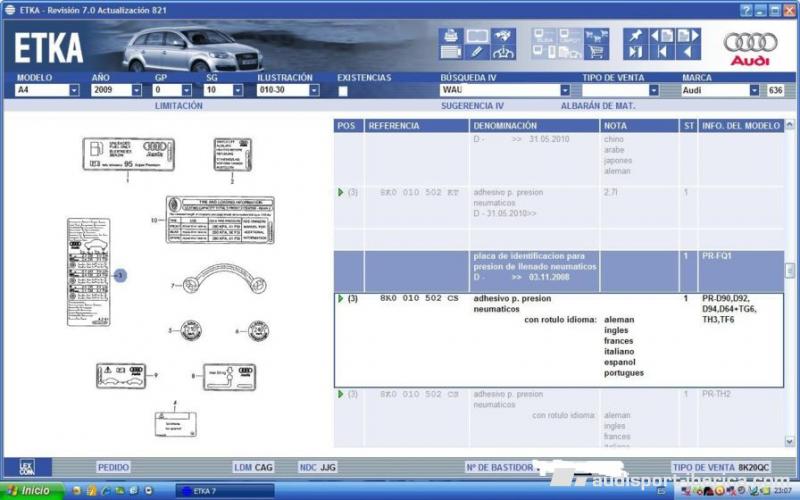The width and height of the screenshot is (800, 500).
Task: Open the ILUSTRACIÓN dropdown 010-30
Action: pos(314,90)
